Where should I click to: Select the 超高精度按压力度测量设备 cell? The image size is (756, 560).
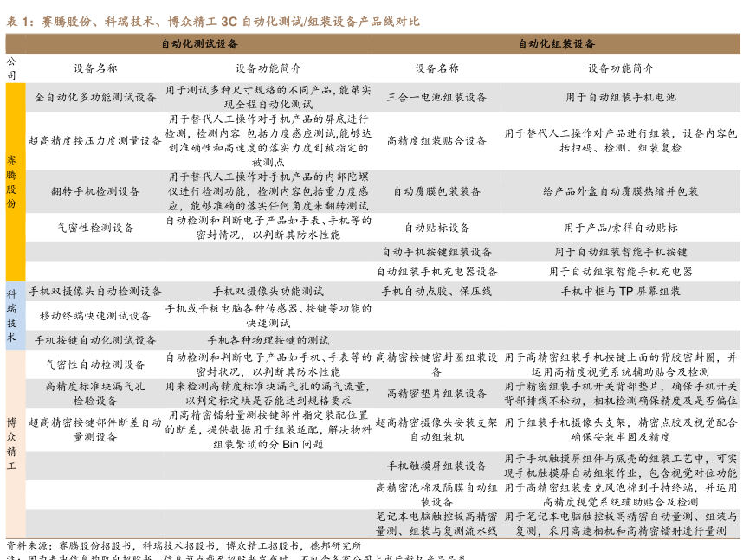point(95,141)
